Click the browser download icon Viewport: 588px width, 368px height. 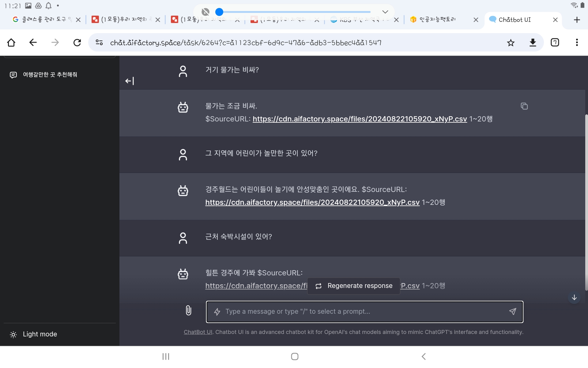(533, 43)
